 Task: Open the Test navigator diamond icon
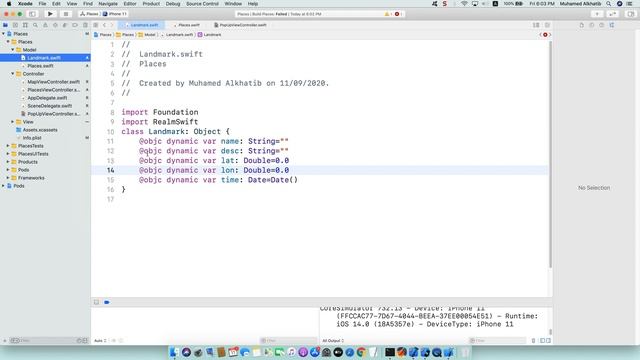[55, 25]
